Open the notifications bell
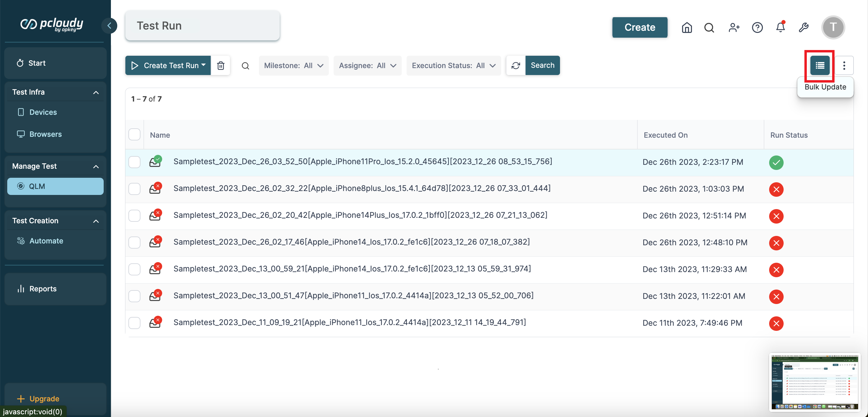 pyautogui.click(x=780, y=27)
